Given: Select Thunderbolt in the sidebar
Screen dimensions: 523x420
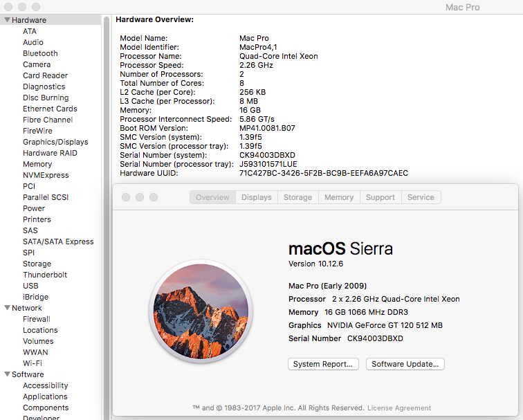Looking at the screenshot, I should 45,275.
